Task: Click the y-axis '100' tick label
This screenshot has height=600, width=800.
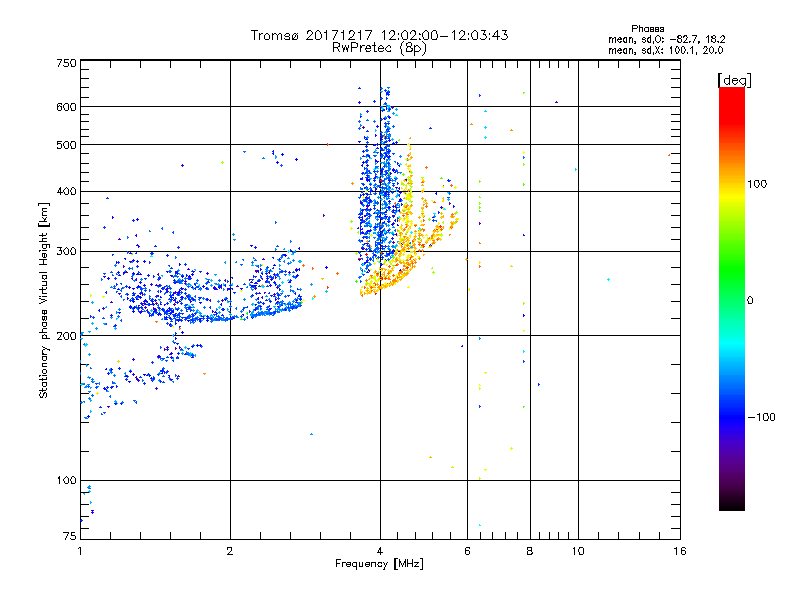Action: pyautogui.click(x=66, y=481)
